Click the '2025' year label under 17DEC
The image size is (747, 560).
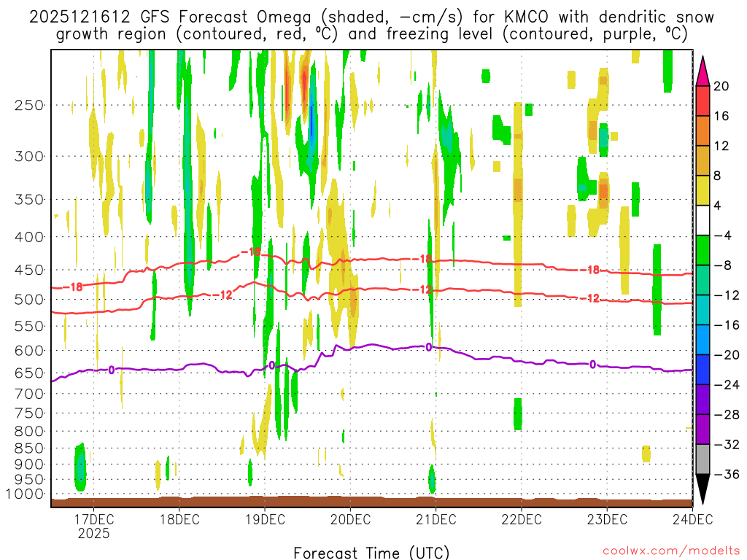coord(94,533)
